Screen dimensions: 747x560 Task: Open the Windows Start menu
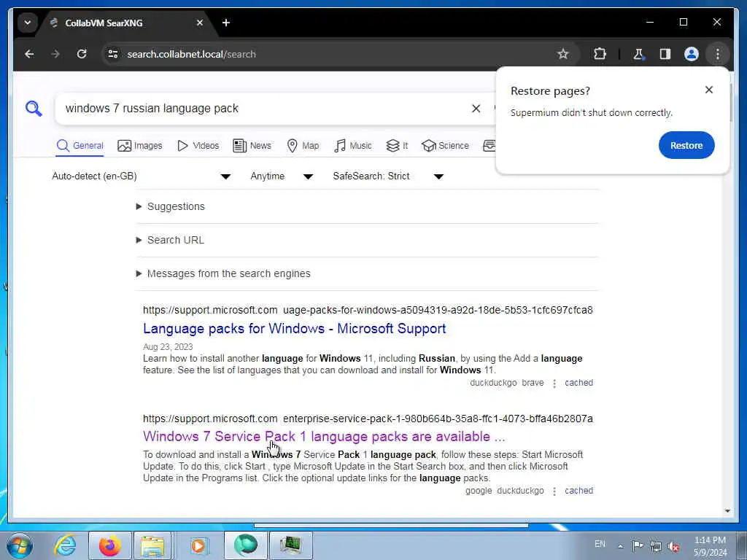tap(19, 545)
